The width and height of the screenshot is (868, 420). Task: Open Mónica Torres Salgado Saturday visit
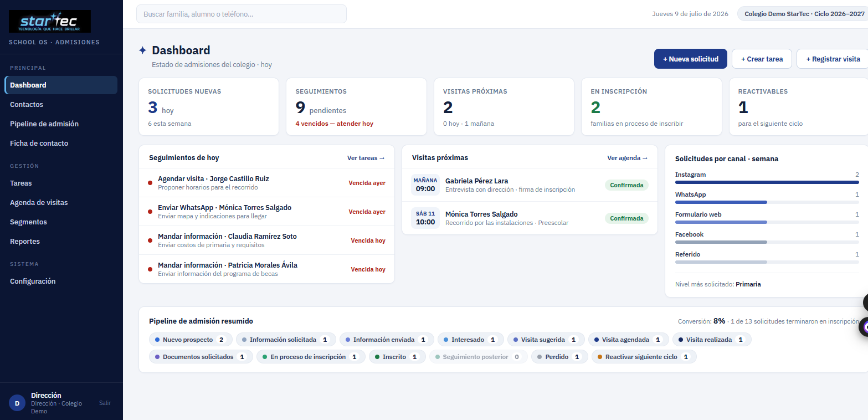[530, 218]
